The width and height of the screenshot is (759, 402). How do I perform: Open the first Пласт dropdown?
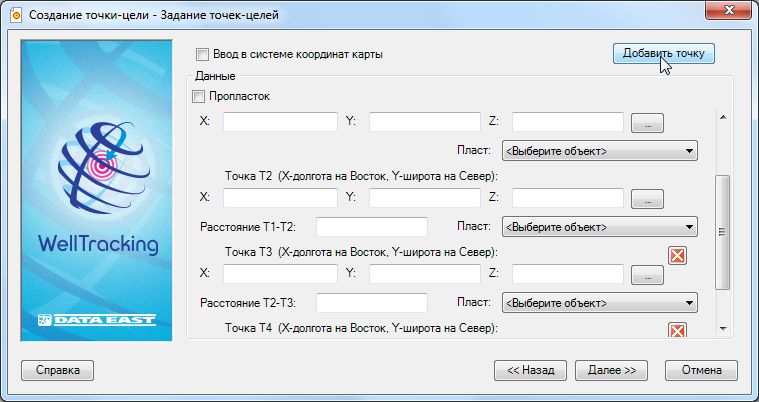click(598, 151)
